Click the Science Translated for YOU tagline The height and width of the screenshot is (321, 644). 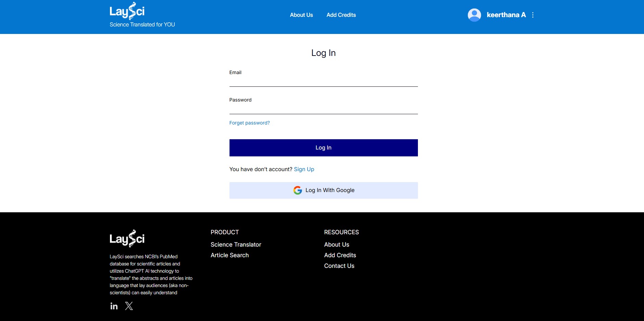point(142,25)
